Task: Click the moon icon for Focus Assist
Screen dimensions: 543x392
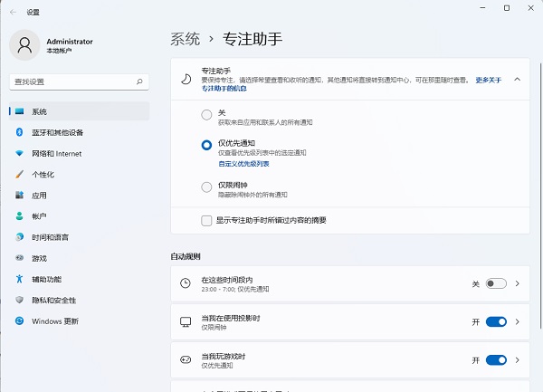Action: point(186,80)
